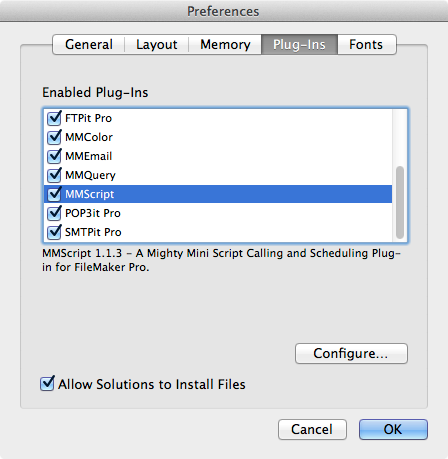
Task: Toggle the MMColor plug-in checkbox
Action: coord(54,137)
